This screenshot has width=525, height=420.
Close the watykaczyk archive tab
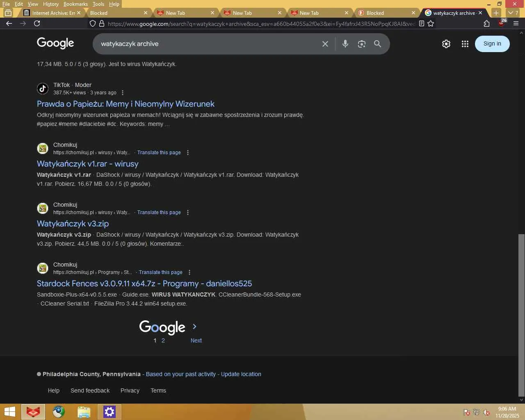pyautogui.click(x=480, y=13)
